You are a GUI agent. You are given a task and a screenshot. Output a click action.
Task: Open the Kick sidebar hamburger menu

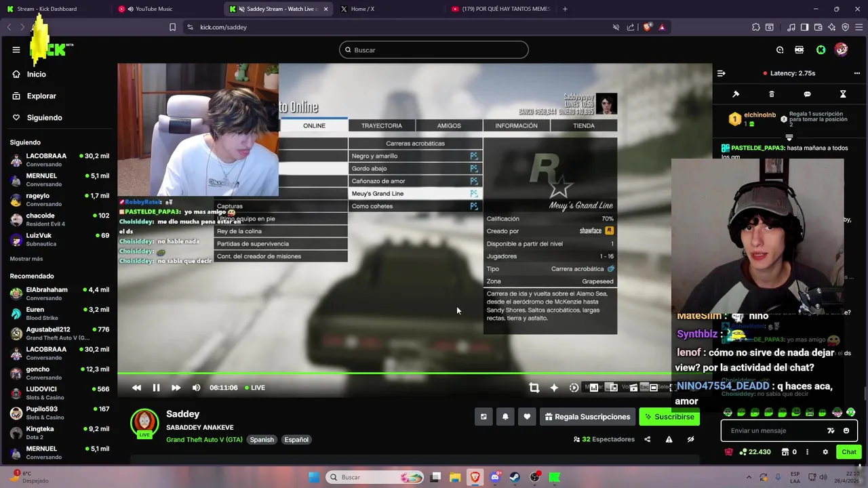tap(16, 49)
